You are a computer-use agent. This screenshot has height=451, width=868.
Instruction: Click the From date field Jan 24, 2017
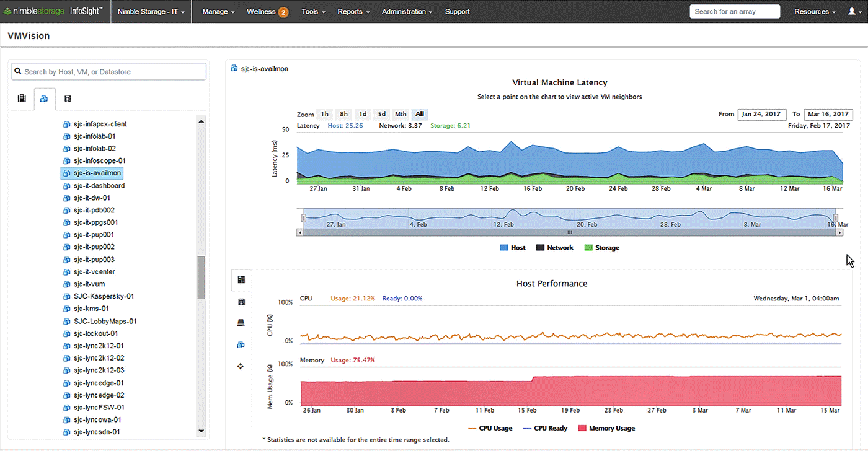click(x=762, y=115)
